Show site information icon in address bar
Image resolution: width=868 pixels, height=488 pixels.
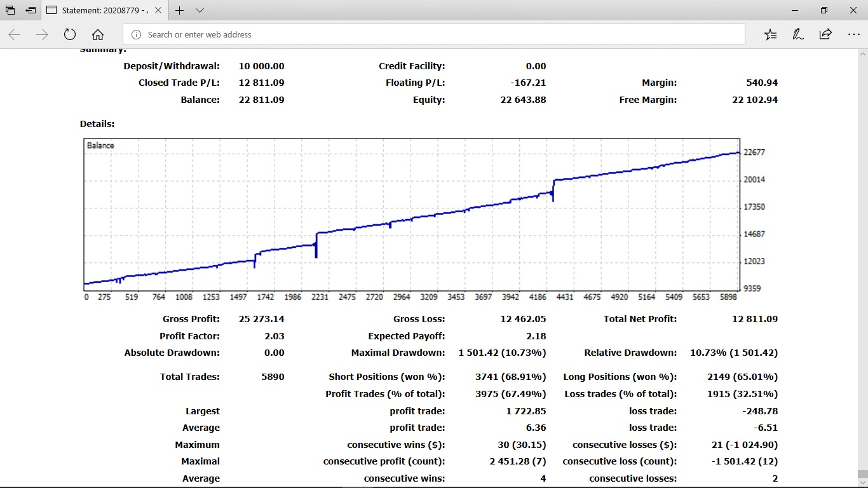pos(135,34)
